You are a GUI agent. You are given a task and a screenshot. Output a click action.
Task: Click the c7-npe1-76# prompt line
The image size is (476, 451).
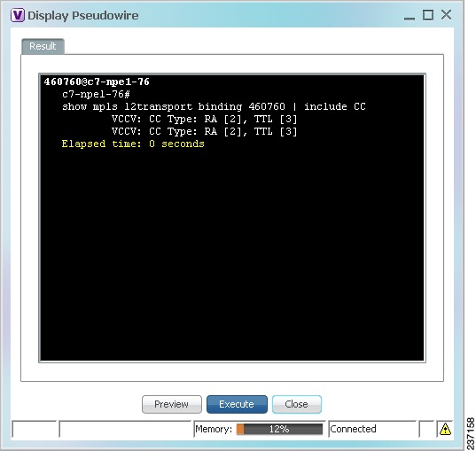(96, 94)
